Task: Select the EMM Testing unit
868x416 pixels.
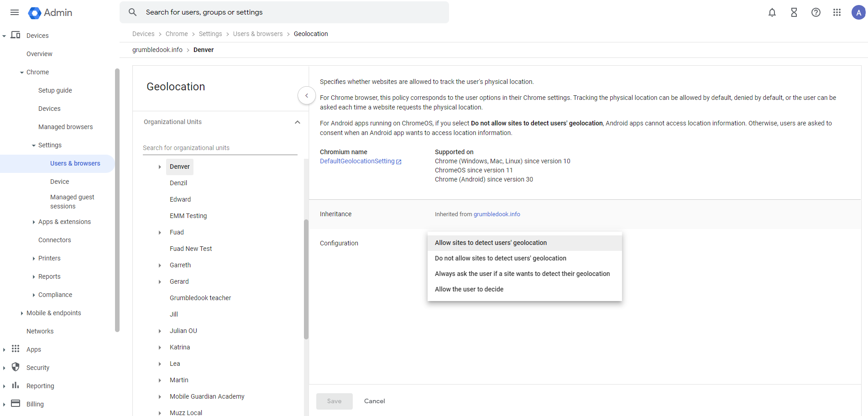Action: 188,216
